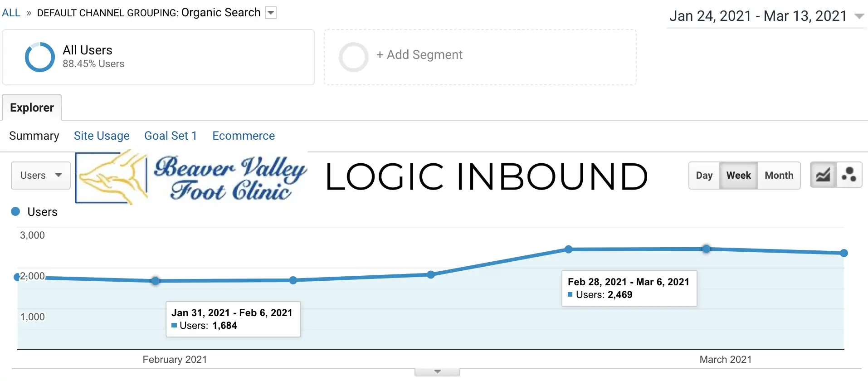Set chart granularity to Day
Image resolution: width=868 pixels, height=381 pixels.
click(704, 176)
